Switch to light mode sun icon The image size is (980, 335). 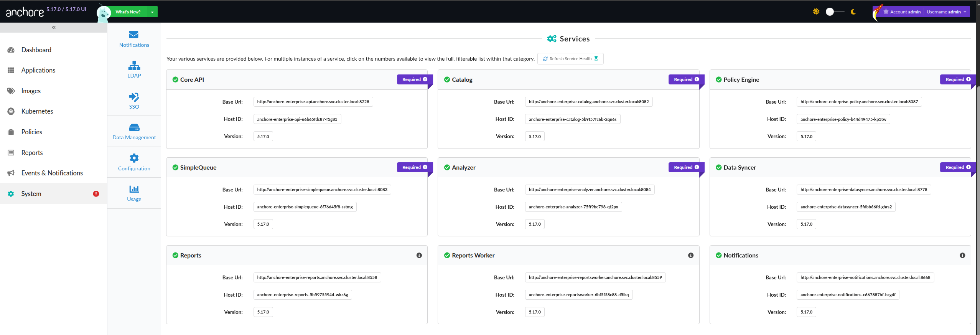tap(816, 12)
